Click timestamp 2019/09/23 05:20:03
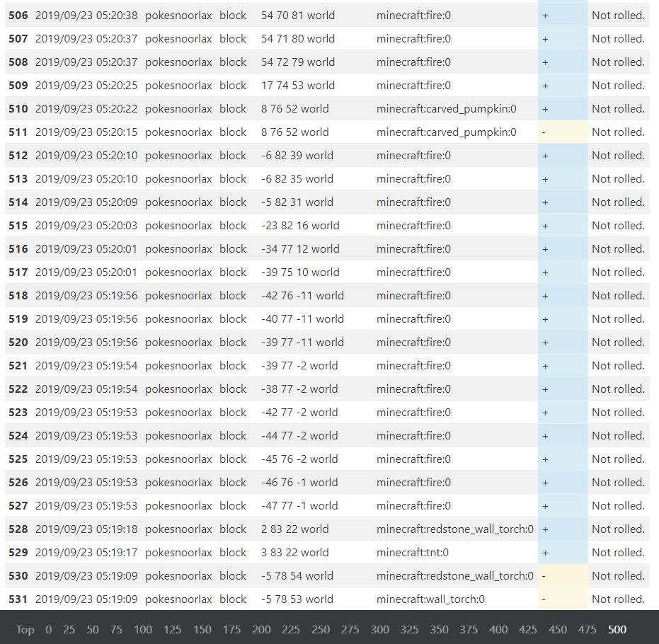Screen dimensions: 659x644 tap(86, 226)
